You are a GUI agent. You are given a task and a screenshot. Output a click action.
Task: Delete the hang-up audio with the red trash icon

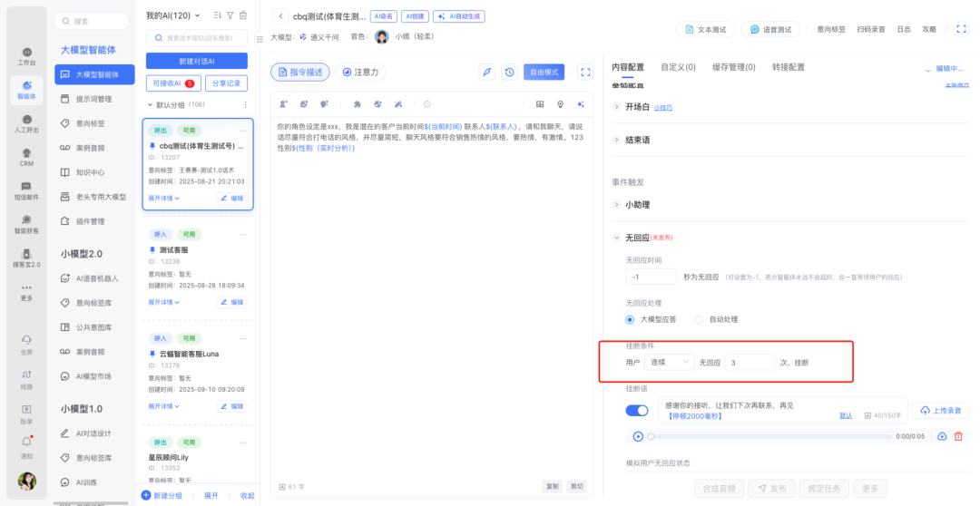point(958,436)
